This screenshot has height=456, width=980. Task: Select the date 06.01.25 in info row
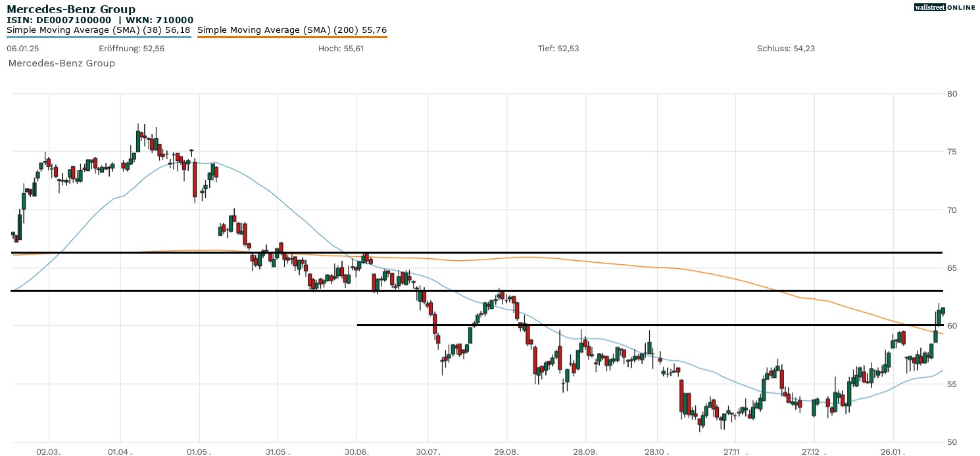22,49
